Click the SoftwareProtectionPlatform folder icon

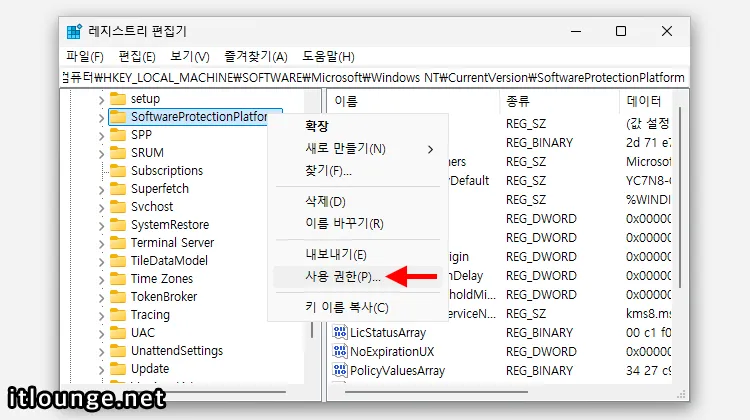(118, 117)
